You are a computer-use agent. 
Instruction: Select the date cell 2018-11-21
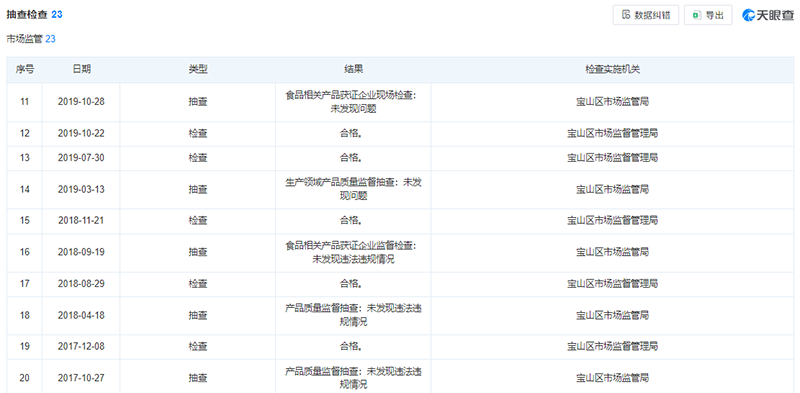(81, 220)
